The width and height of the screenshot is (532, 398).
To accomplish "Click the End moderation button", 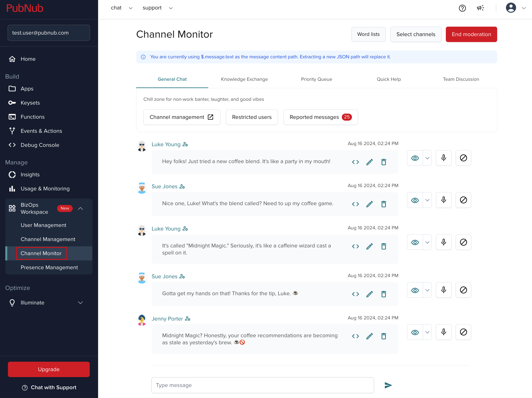I will [471, 34].
